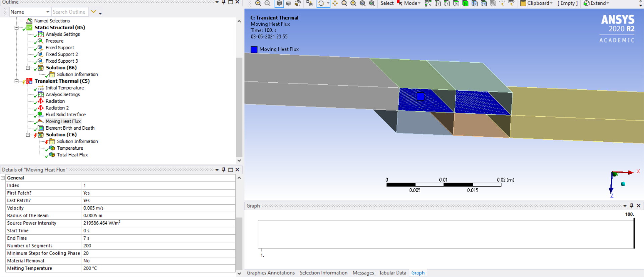Collapse the Solution (C6) tree node
The image size is (644, 277).
point(28,135)
